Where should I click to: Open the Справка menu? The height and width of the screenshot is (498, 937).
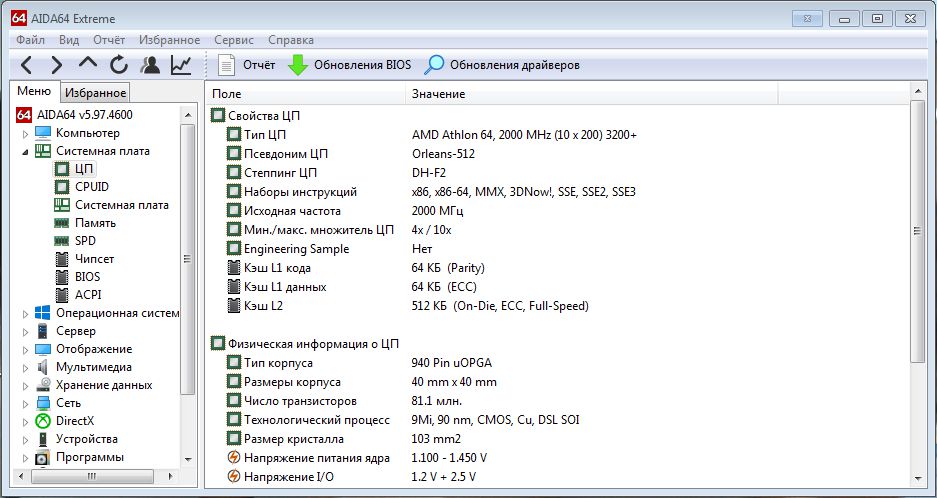[x=291, y=40]
